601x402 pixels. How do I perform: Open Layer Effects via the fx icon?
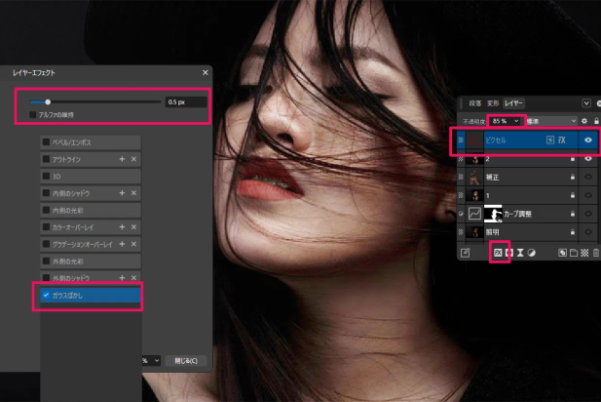pos(498,253)
